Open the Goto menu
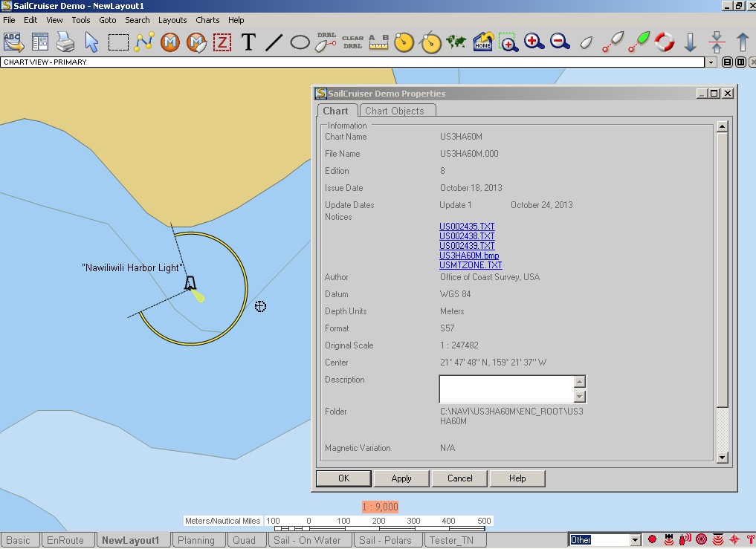 [108, 20]
